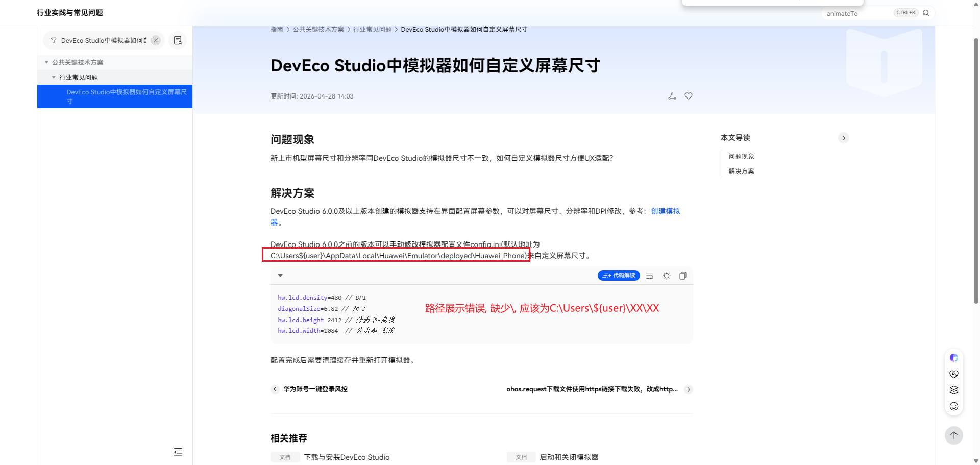
Task: Click the magnifier search icon at top
Action: [x=926, y=13]
